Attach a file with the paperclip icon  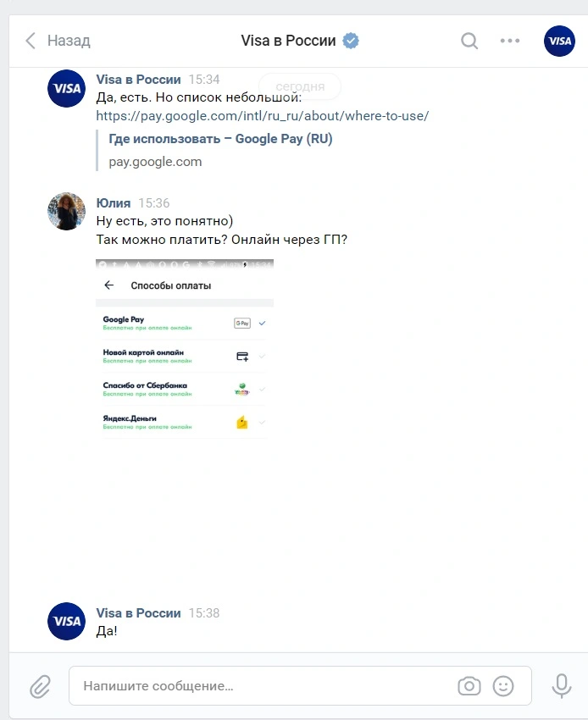pos(40,686)
